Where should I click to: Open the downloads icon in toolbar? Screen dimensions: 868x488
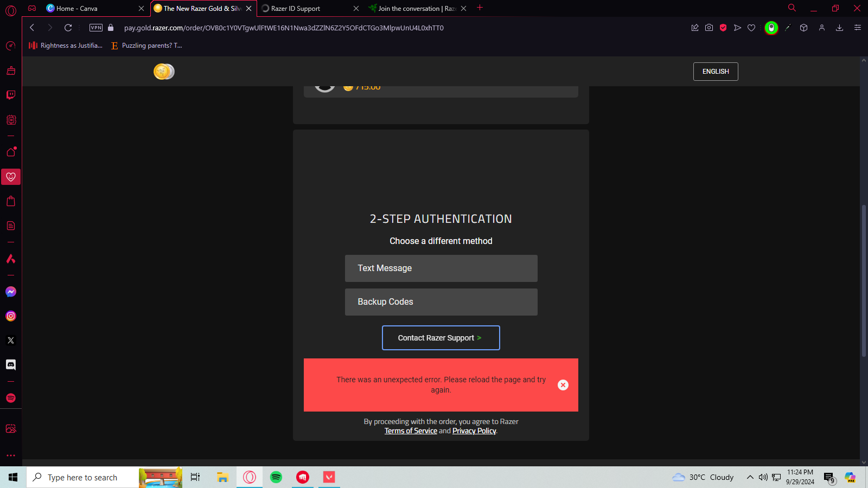click(x=839, y=28)
